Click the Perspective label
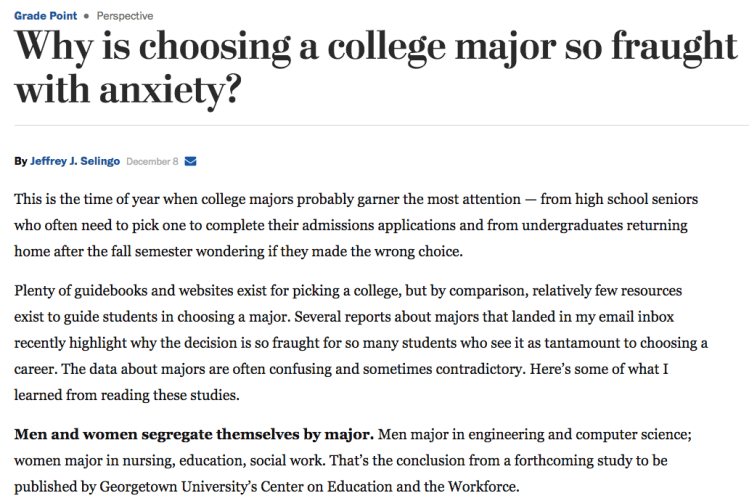 (x=125, y=16)
